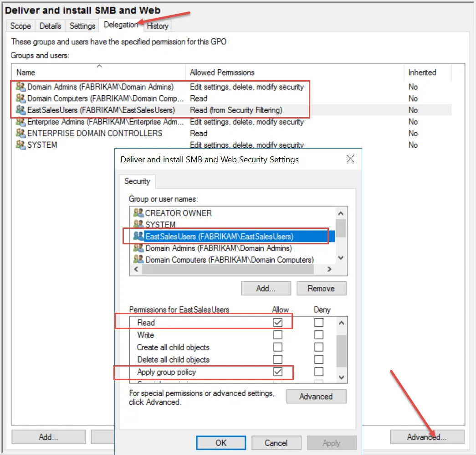Toggle Allow for Apply group policy
The height and width of the screenshot is (455, 476).
click(x=278, y=372)
